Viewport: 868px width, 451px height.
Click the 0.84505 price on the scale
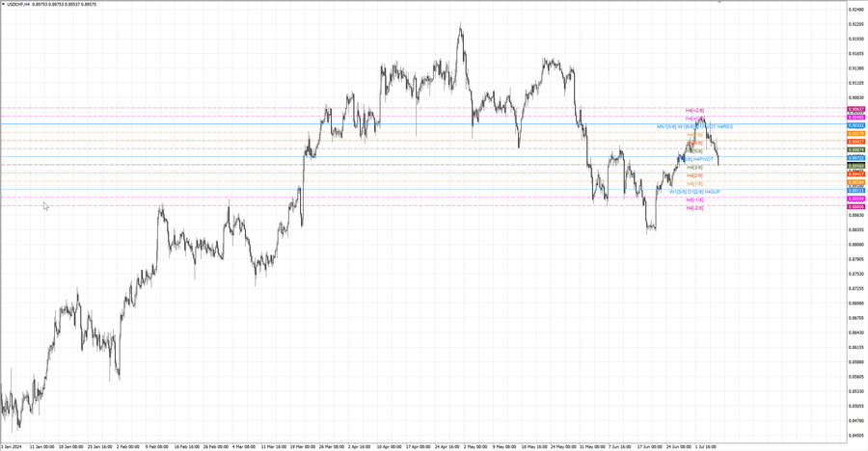tap(855, 435)
